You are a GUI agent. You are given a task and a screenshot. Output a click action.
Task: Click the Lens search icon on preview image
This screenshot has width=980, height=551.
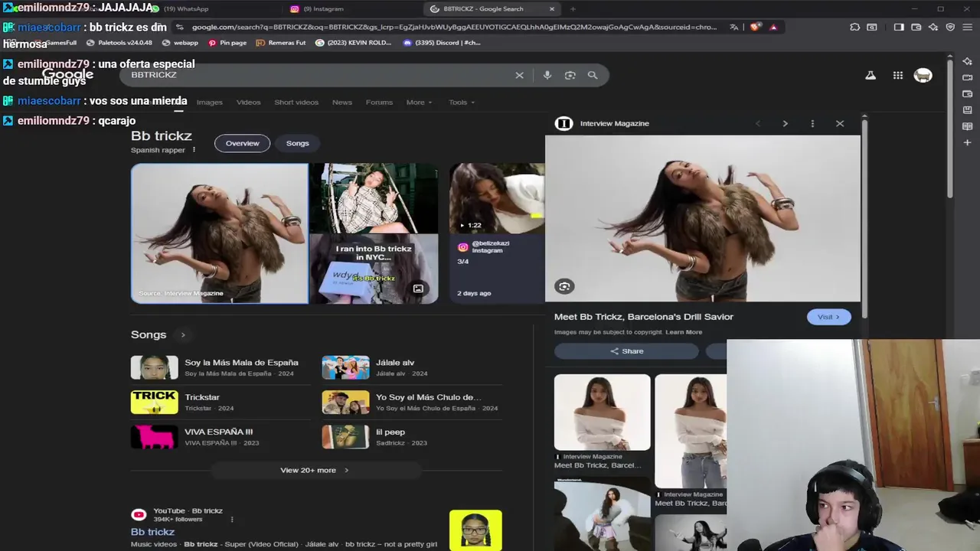(x=564, y=286)
